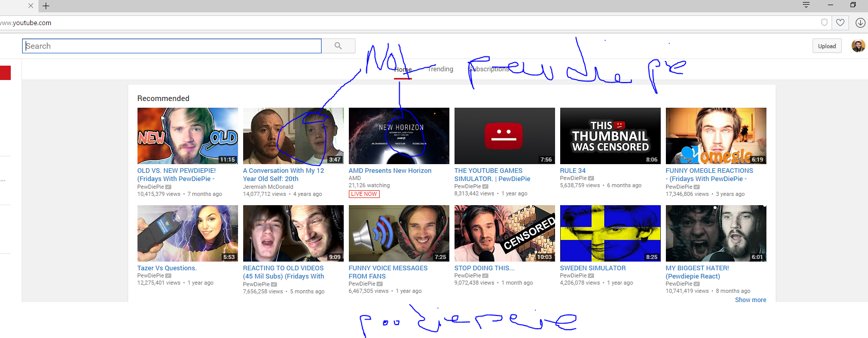Open the Subscriptions tab
The image size is (868, 338).
[489, 69]
